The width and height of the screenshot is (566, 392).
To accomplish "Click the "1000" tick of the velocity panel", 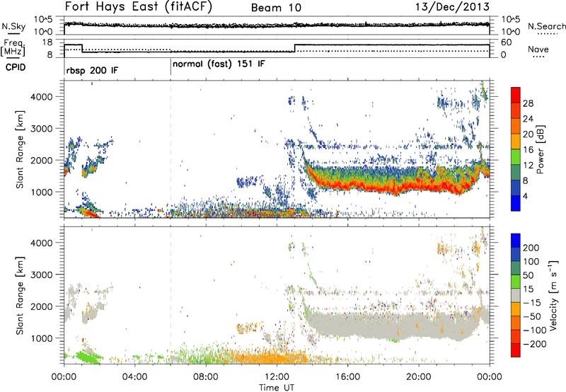I will pyautogui.click(x=41, y=338).
